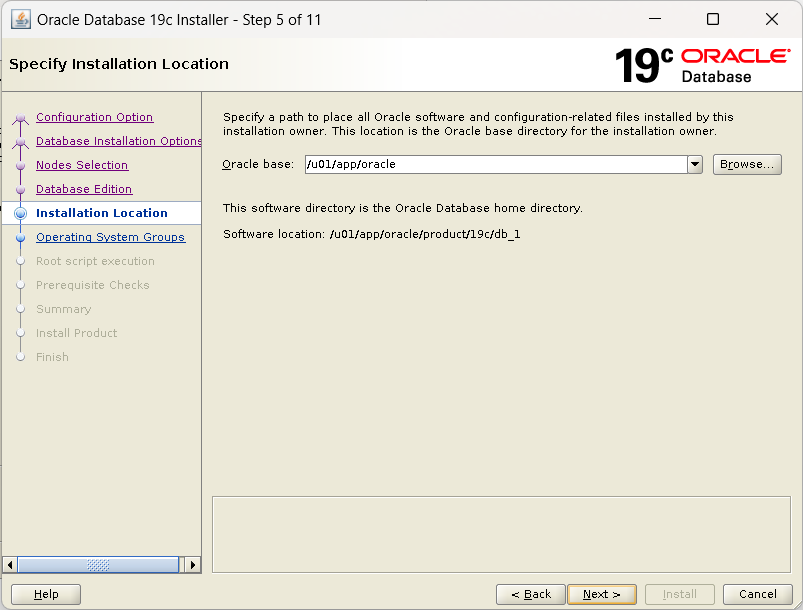Click the Cancel button
The height and width of the screenshot is (610, 803).
coord(757,594)
